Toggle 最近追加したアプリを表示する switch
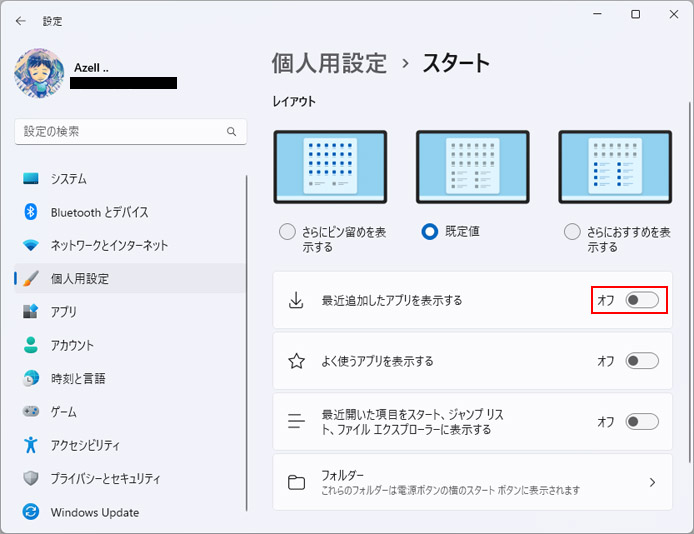The image size is (694, 534). 642,300
